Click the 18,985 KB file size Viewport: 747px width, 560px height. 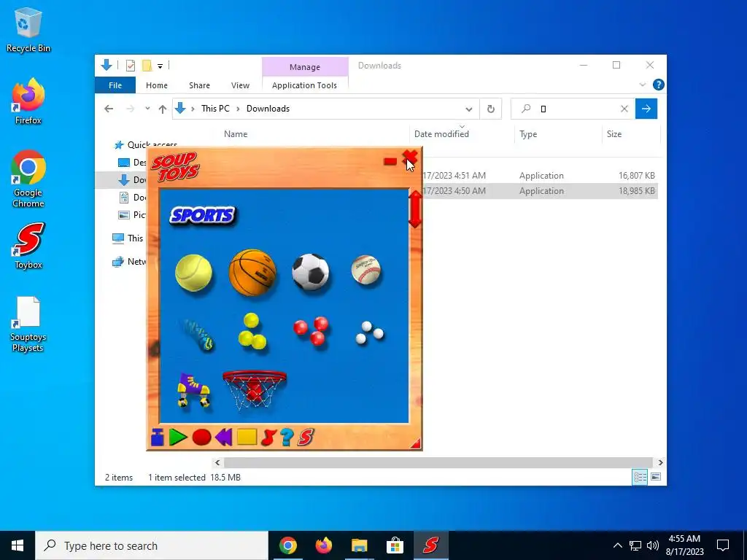click(636, 191)
